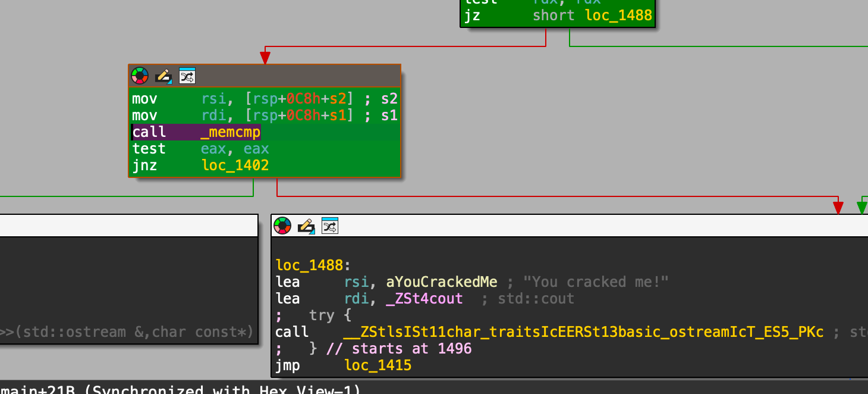Click the group nodes icon in the memcmp block
The height and width of the screenshot is (394, 868).
[x=187, y=76]
